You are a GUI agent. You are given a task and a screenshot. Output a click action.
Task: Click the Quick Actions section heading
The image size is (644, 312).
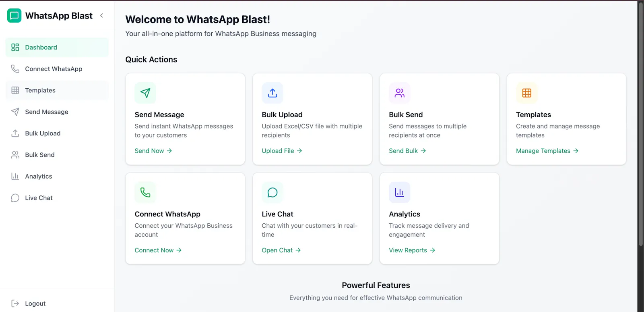point(151,60)
